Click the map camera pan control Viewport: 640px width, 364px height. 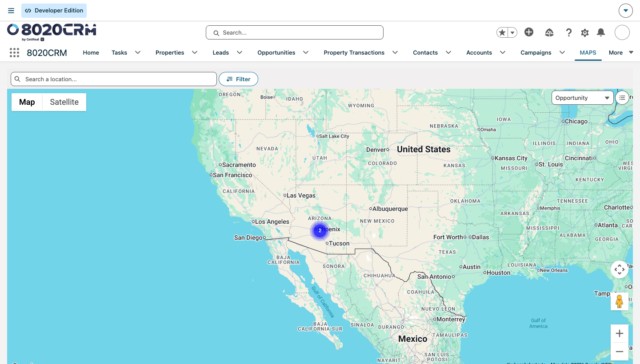point(620,269)
